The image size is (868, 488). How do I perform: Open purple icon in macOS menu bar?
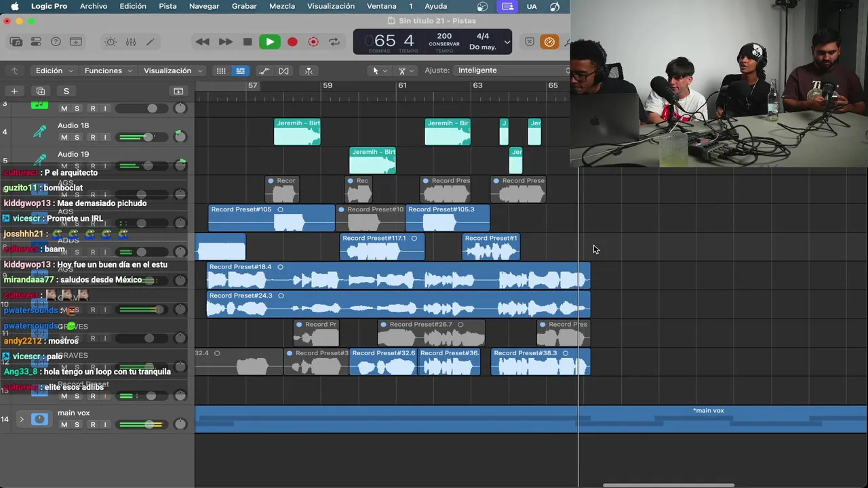coord(507,6)
